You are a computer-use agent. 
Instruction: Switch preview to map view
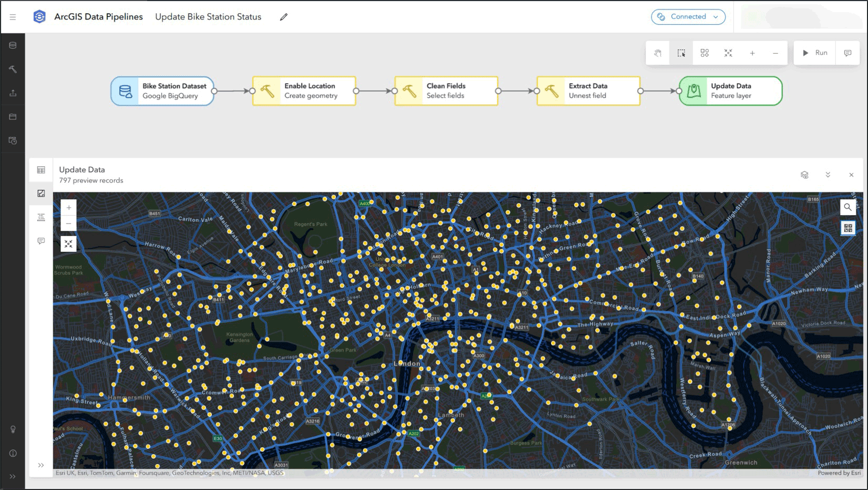point(41,193)
